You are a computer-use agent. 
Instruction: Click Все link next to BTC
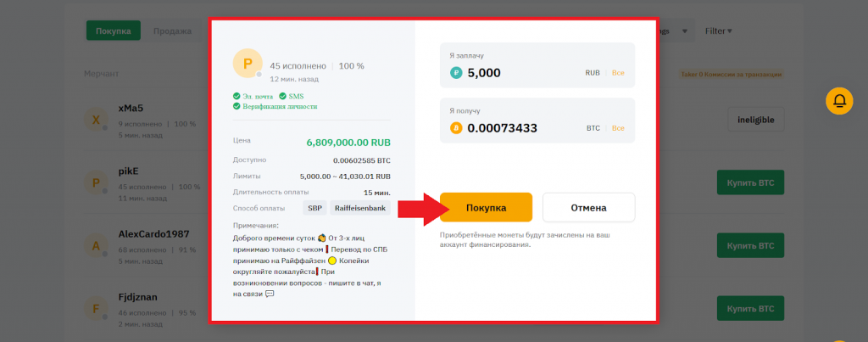618,128
